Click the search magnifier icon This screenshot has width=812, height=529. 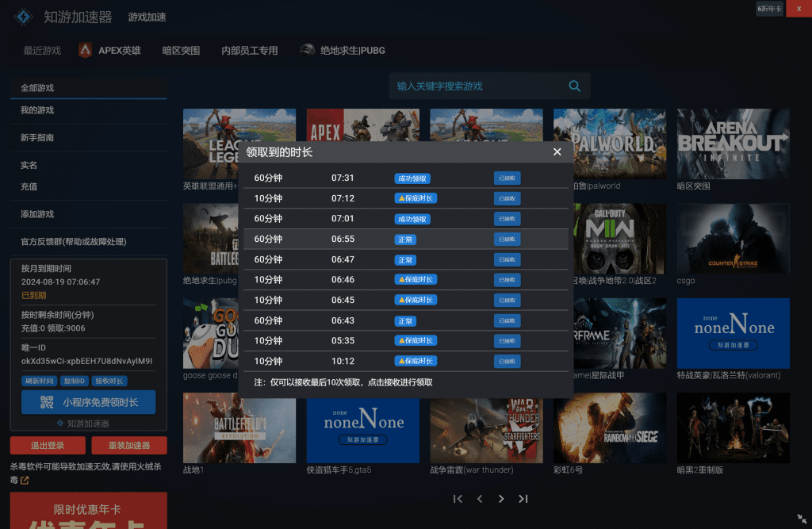(574, 86)
